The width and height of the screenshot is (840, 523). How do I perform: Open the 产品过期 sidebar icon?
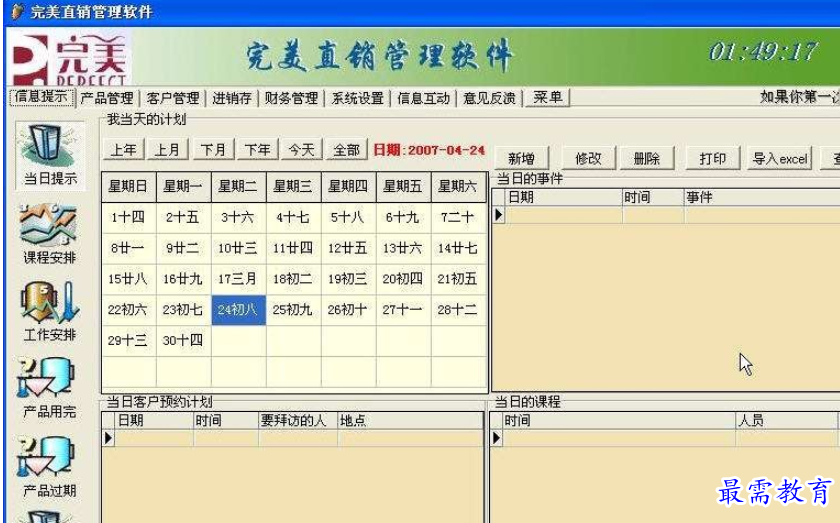(49, 466)
